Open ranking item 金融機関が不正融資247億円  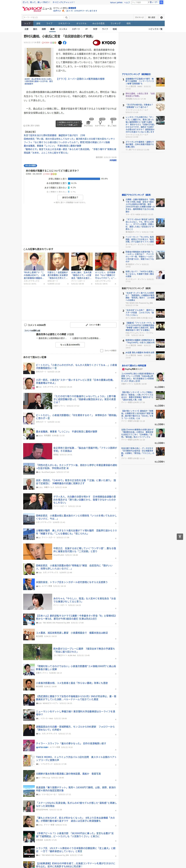coord(140,81)
